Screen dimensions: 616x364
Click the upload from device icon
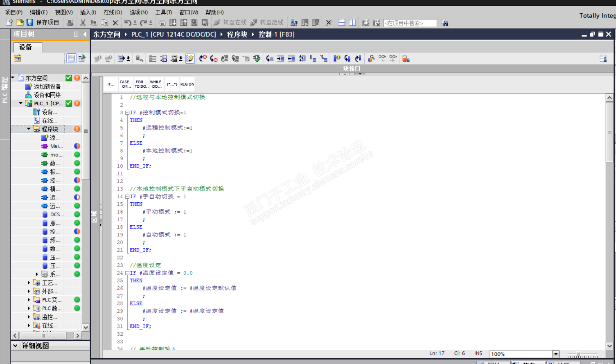point(184,23)
